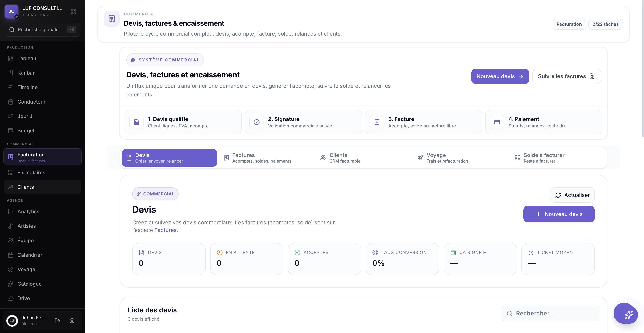Open Clients in the sidebar Commercial section
Screen dimensions: 644x333
pyautogui.click(x=42, y=187)
